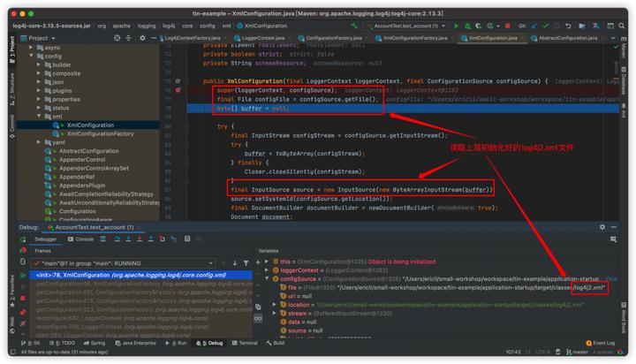The image size is (636, 364).
Task: Add a new watch with the plus icon
Action: 258,262
